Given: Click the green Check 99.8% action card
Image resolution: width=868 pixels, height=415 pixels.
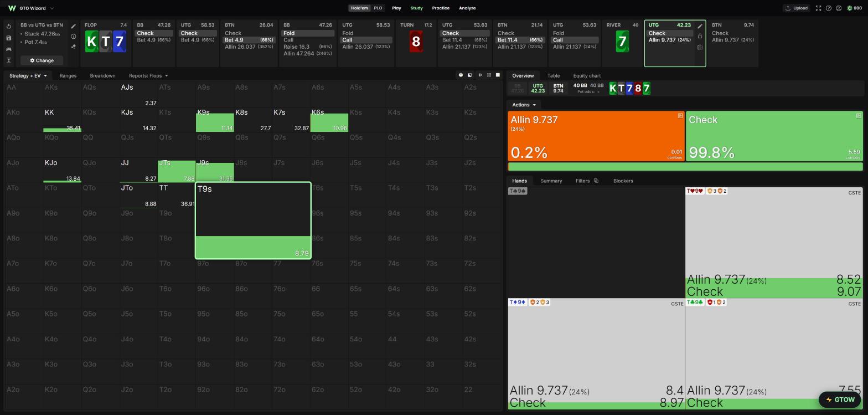Looking at the screenshot, I should click(774, 136).
